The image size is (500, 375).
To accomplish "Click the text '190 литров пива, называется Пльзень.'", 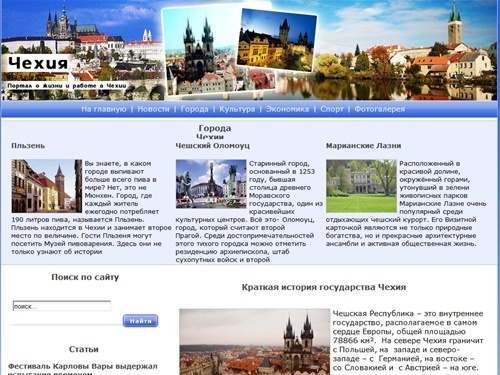I will 78,220.
